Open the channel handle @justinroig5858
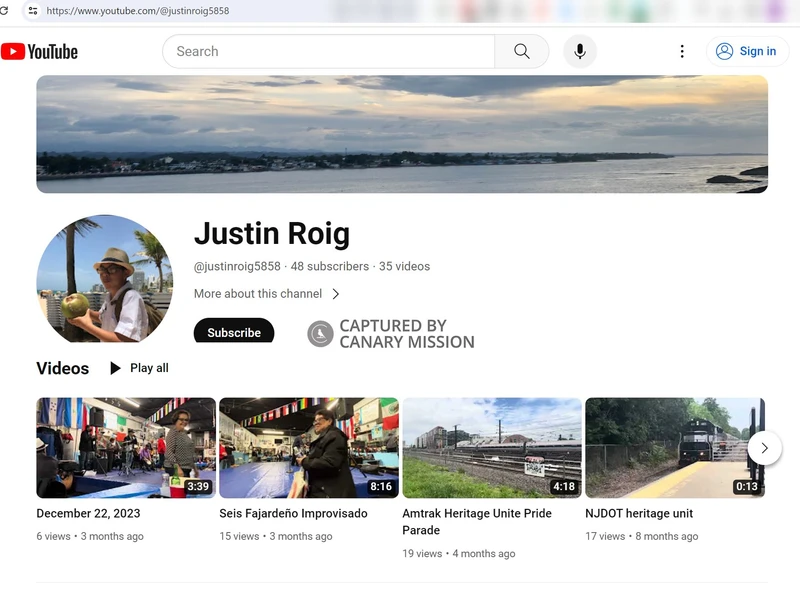800x595 pixels. coord(236,267)
